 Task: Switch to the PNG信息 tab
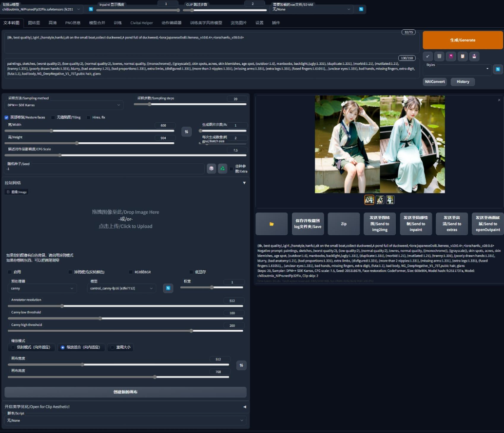pyautogui.click(x=73, y=23)
